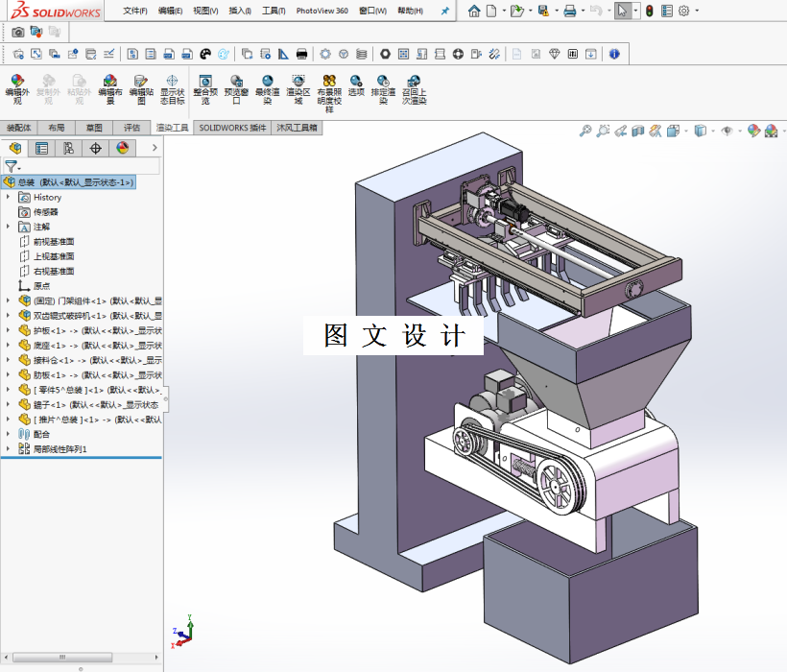Expand the 配合 (Mates) folder
The height and width of the screenshot is (672, 787).
pos(9,434)
